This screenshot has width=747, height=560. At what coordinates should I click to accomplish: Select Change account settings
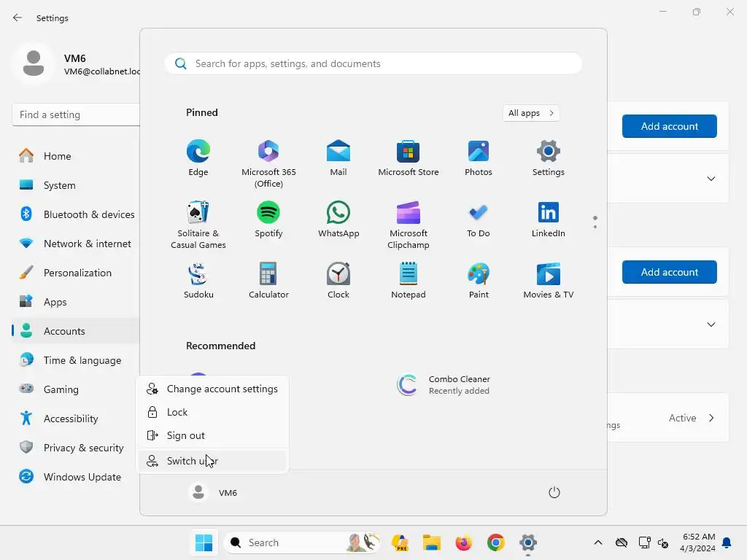click(212, 389)
